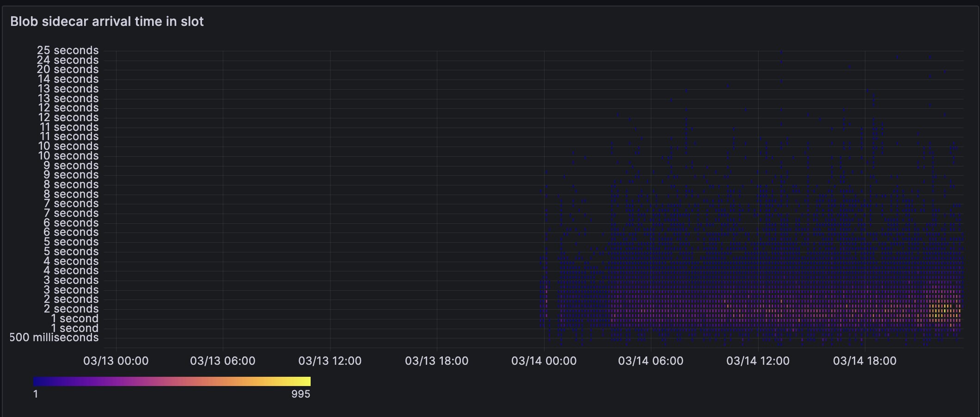Click the 24 seconds y-axis label
980x417 pixels.
pos(67,60)
